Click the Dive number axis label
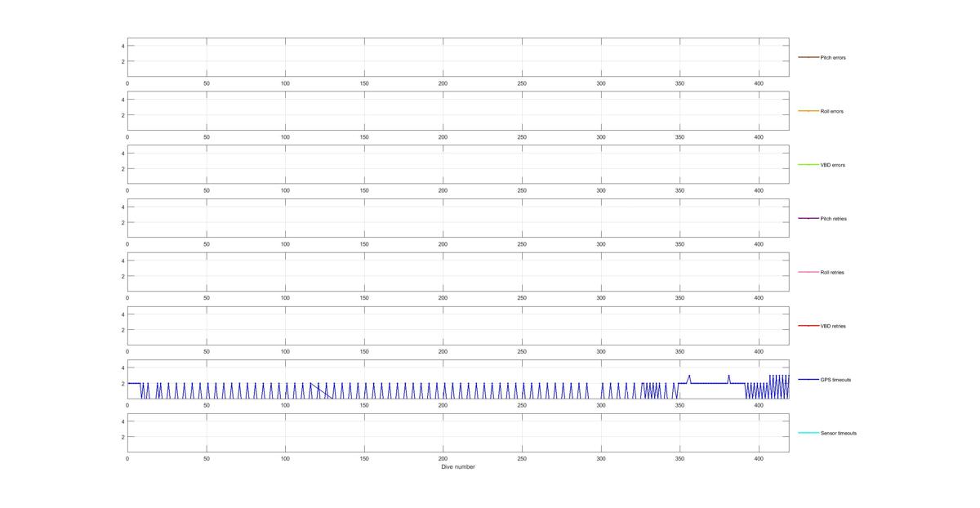Screen dimensions: 980x508 pyautogui.click(x=458, y=467)
